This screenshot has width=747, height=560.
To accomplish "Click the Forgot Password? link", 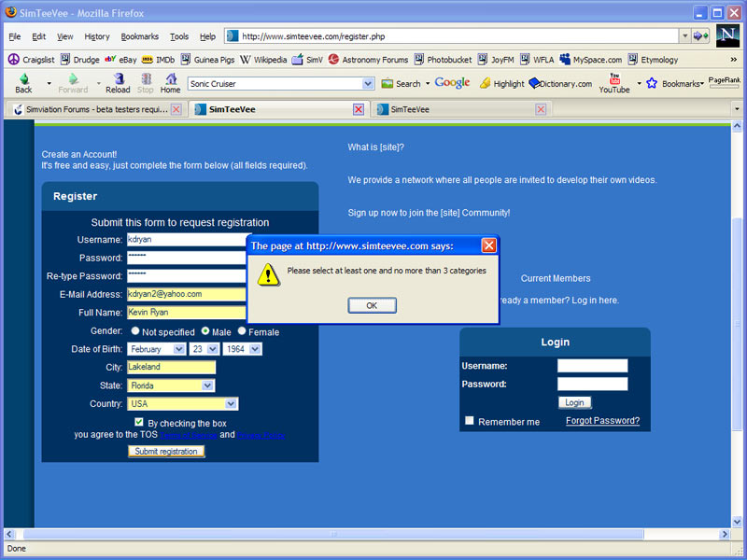I will pyautogui.click(x=602, y=421).
